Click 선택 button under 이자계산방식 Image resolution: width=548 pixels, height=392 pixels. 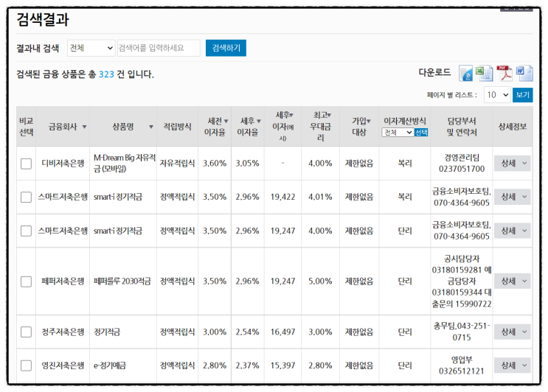[x=421, y=133]
